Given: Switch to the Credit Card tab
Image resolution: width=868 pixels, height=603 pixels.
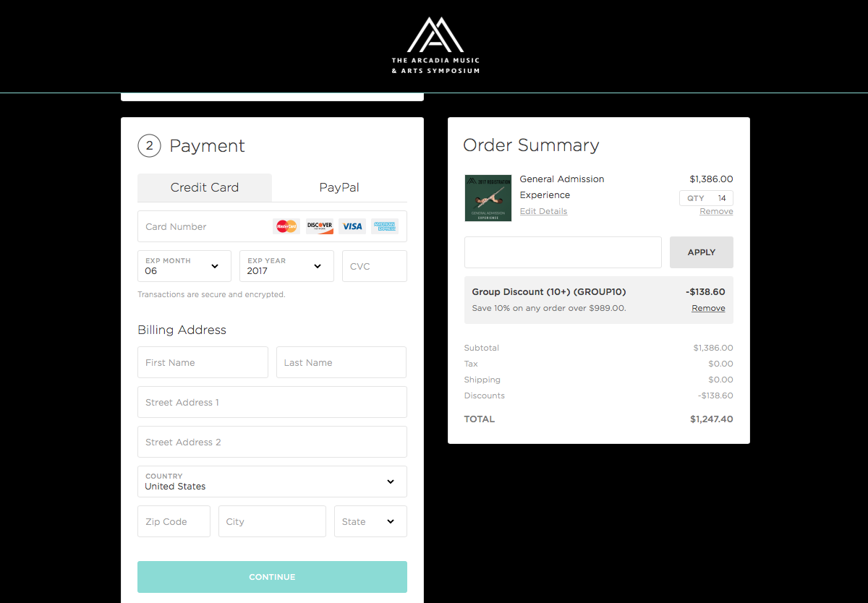Looking at the screenshot, I should tap(205, 187).
